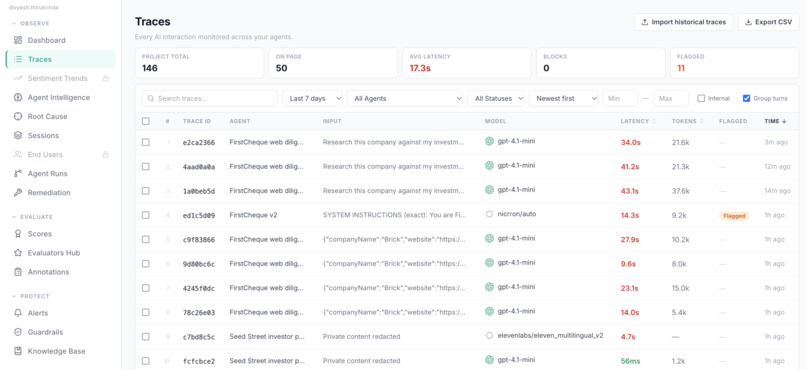The image size is (806, 370).
Task: Click the FLAGGED summary card showing 11
Action: point(734,63)
